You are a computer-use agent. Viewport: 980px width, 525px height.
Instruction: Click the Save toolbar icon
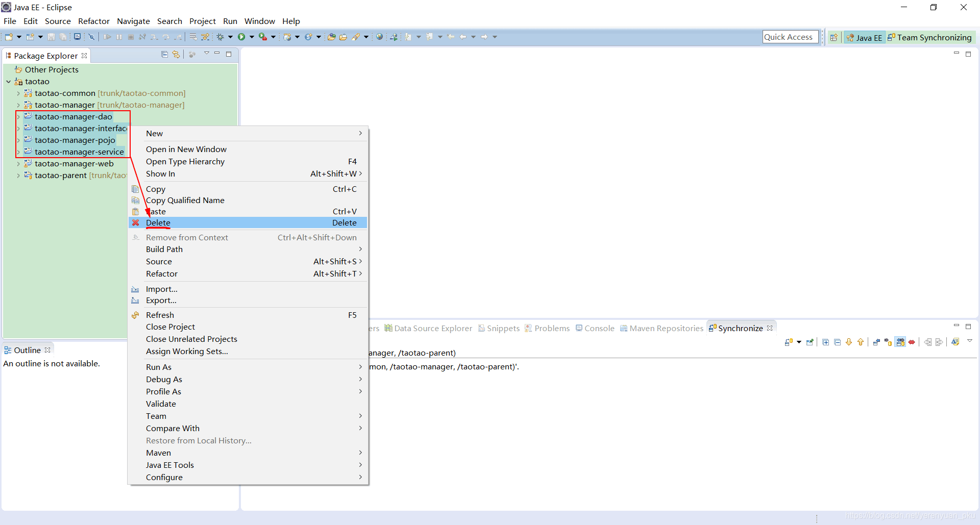click(51, 37)
